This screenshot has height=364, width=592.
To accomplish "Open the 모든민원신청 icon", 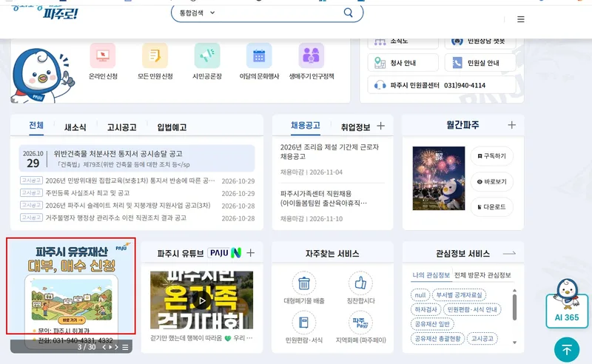I will [155, 56].
